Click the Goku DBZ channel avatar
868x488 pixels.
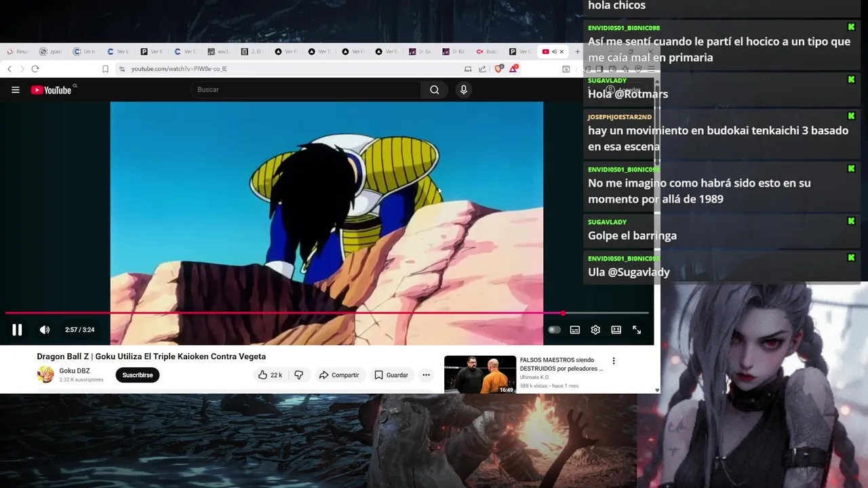[45, 375]
